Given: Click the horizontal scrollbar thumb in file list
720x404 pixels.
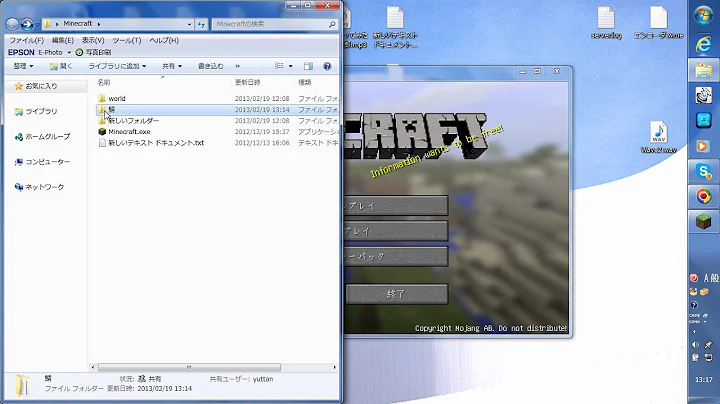Looking at the screenshot, I should (x=189, y=367).
